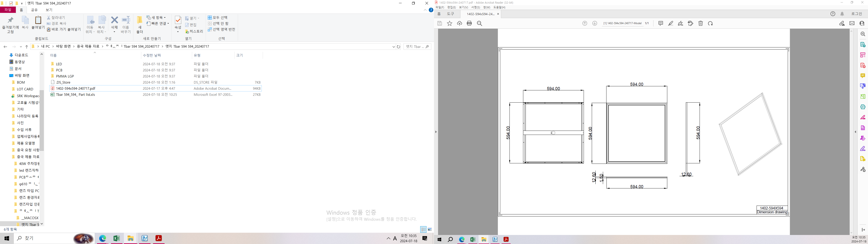Go to the previous page in Acrobat
The height and width of the screenshot is (244, 868).
pyautogui.click(x=585, y=23)
